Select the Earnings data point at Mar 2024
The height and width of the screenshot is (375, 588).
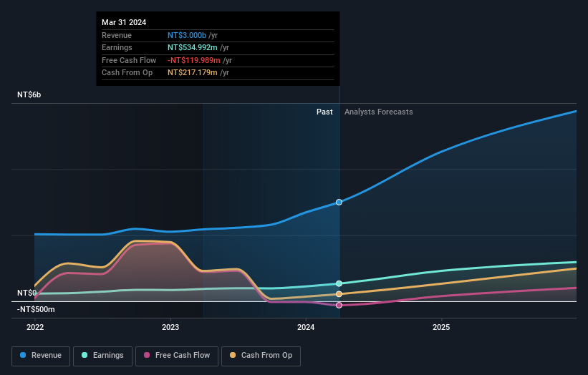coord(339,283)
